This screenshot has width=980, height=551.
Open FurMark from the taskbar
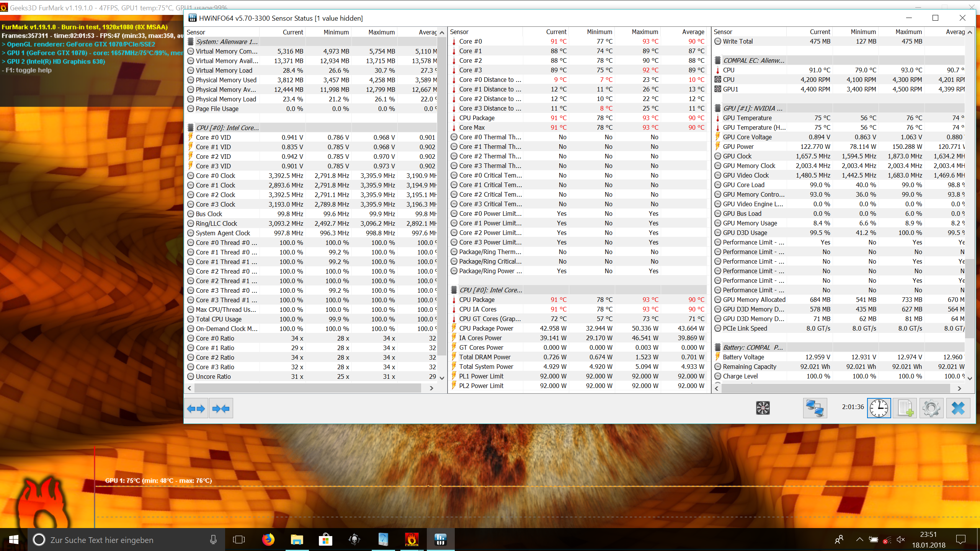coord(412,540)
